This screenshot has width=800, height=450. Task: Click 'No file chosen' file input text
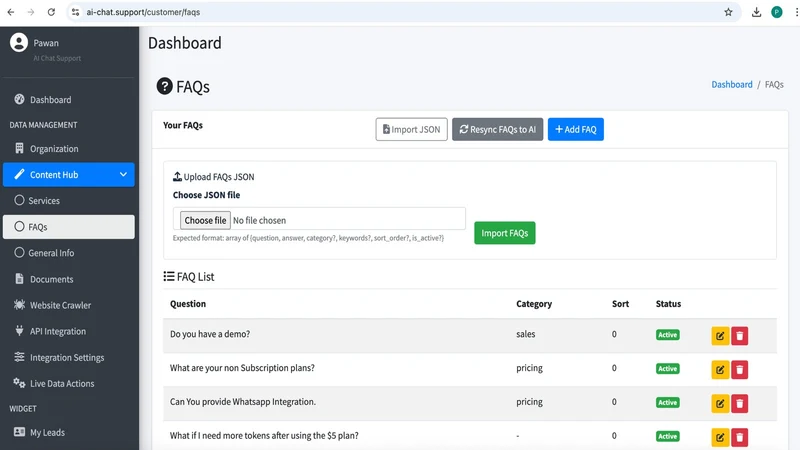click(x=259, y=220)
